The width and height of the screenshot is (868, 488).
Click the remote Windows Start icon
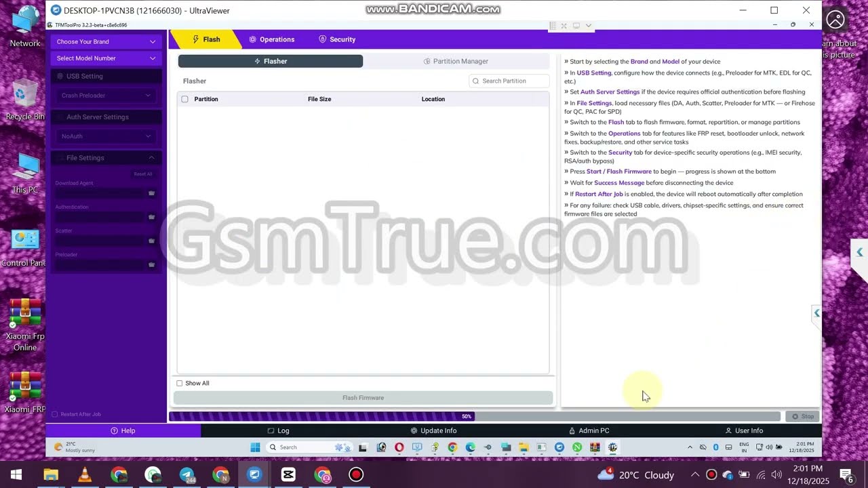255,447
